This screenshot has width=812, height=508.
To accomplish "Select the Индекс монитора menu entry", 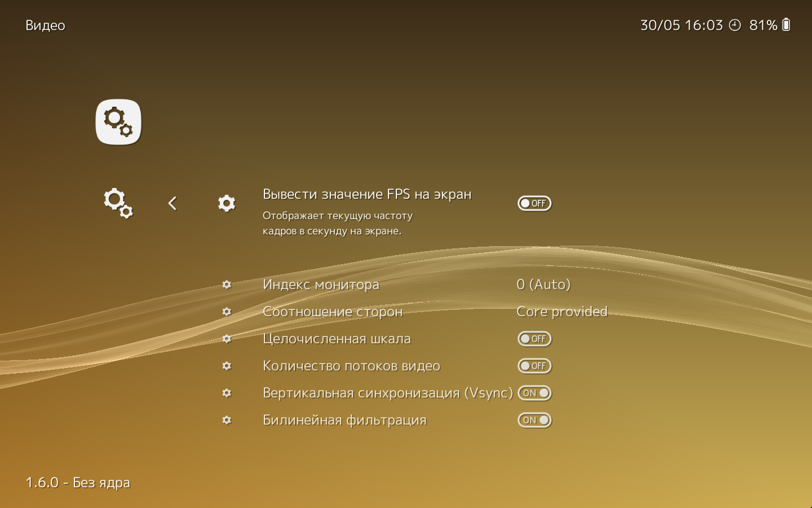I will pyautogui.click(x=321, y=284).
